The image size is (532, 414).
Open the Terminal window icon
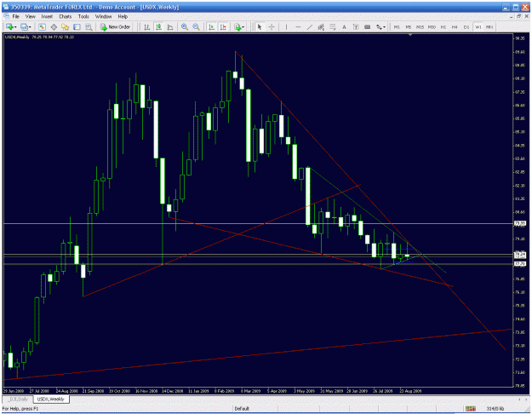click(77, 26)
